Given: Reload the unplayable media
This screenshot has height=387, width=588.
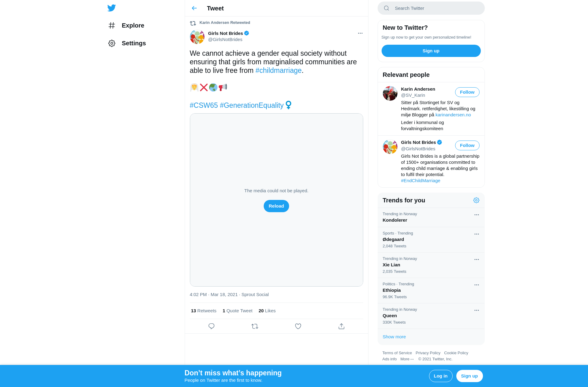Looking at the screenshot, I should point(276,206).
